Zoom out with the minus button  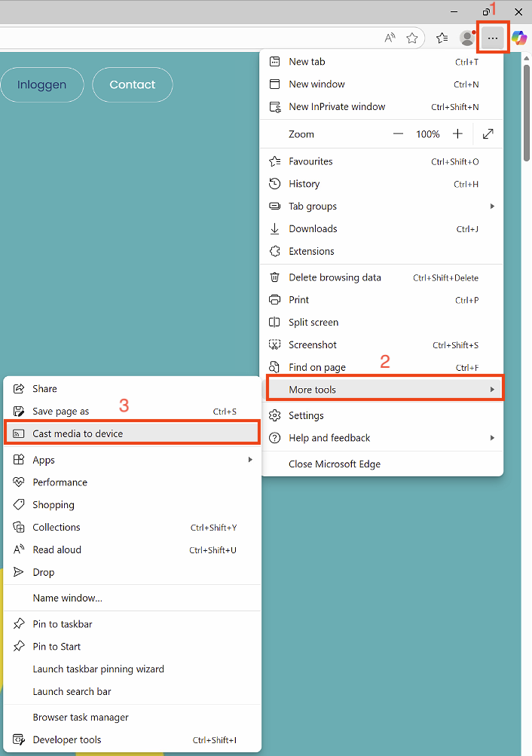[x=398, y=134]
